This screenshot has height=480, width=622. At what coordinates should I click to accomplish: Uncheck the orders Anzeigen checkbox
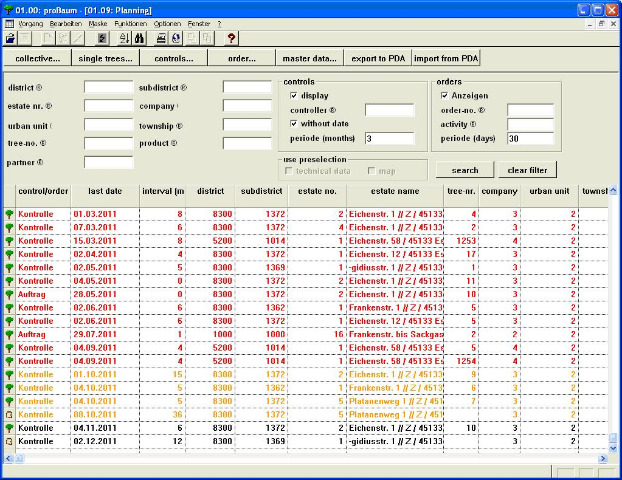[445, 95]
